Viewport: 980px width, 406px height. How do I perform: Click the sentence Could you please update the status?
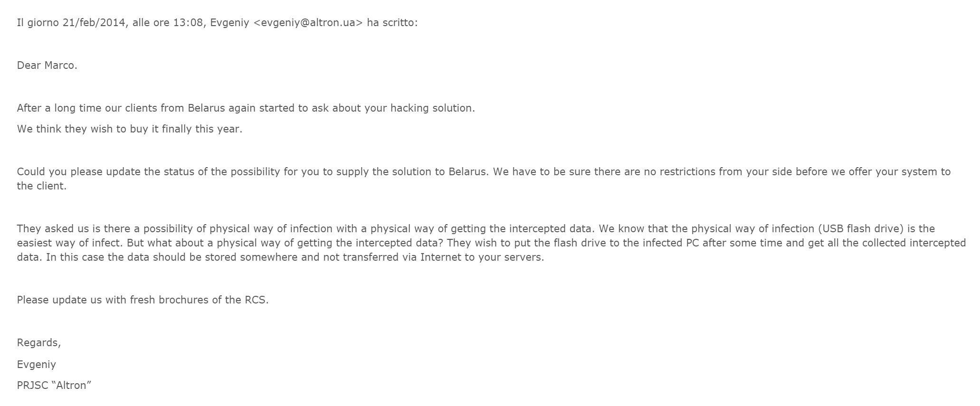point(252,171)
